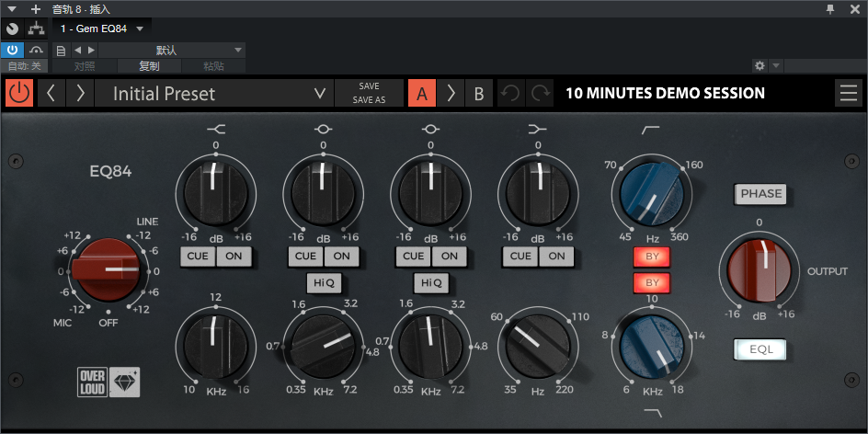Click the sidechain knob icon in header
Image resolution: width=868 pixels, height=434 pixels.
[x=12, y=29]
